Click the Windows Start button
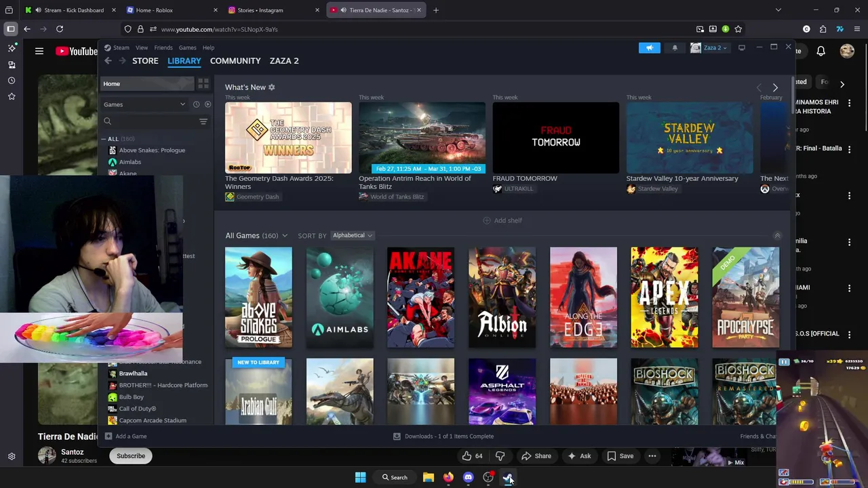Screen dimensions: 868x488 click(361, 478)
